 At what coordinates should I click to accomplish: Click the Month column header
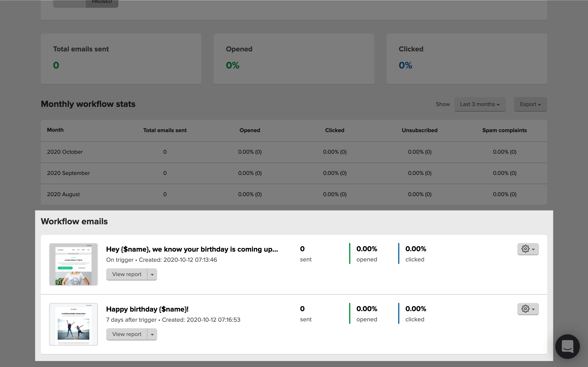55,130
